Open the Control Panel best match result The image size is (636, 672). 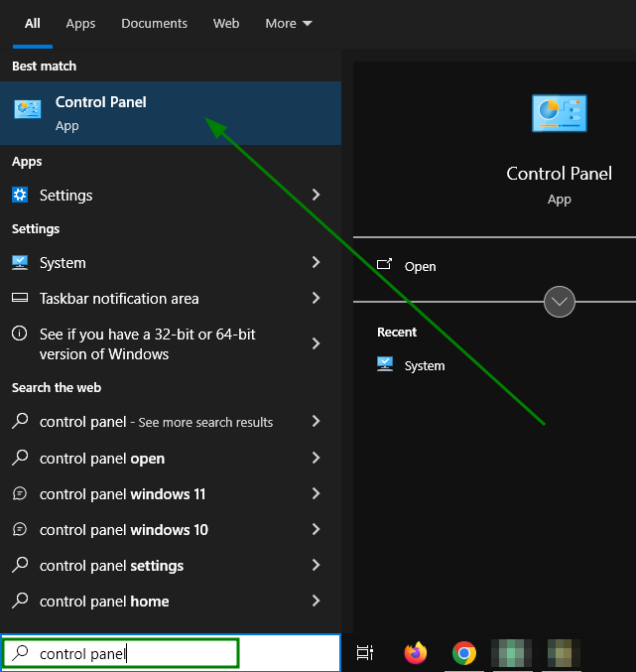(x=171, y=113)
